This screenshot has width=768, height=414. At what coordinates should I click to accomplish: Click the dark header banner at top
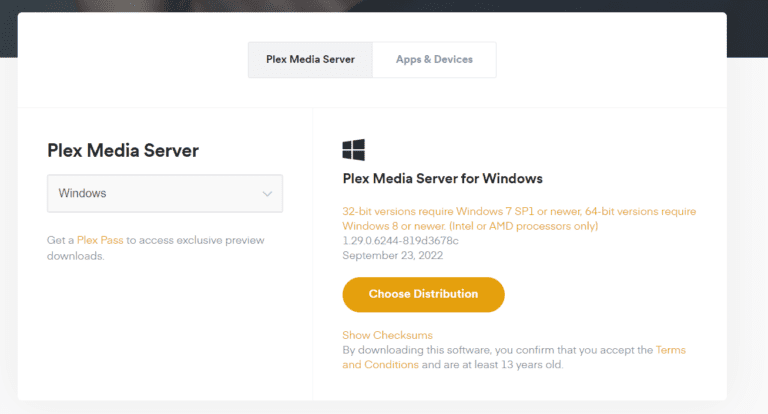(384, 6)
